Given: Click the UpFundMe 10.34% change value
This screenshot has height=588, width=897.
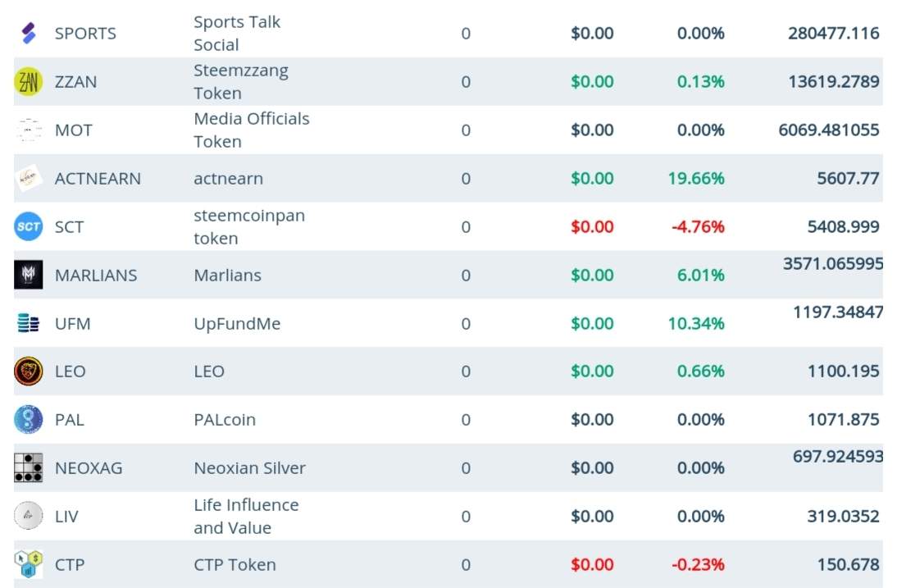Looking at the screenshot, I should point(696,324).
